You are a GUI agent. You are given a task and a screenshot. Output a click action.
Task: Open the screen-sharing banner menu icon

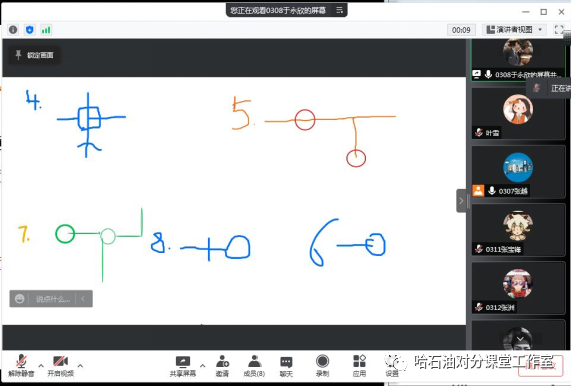click(x=340, y=10)
